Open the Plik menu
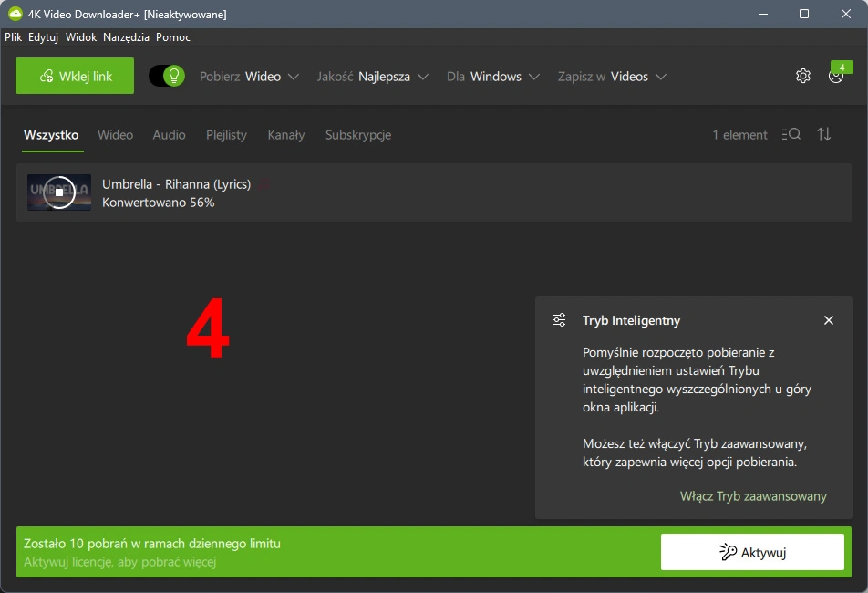 [14, 37]
